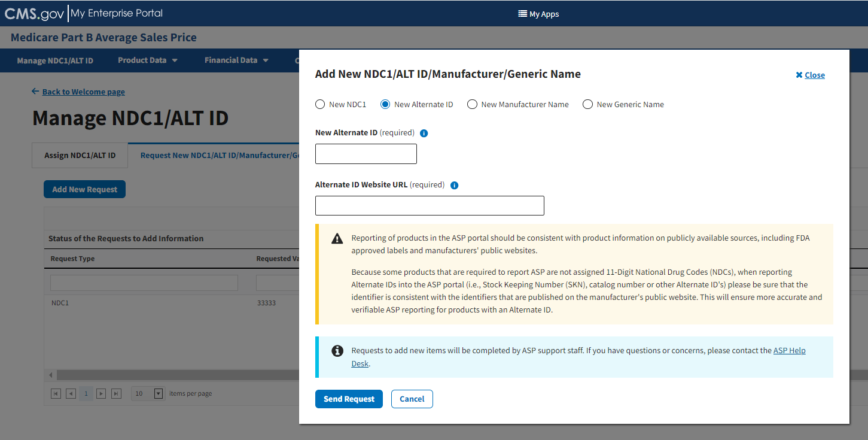Viewport: 868px width, 440px height.
Task: Go to the next results page
Action: [x=101, y=393]
